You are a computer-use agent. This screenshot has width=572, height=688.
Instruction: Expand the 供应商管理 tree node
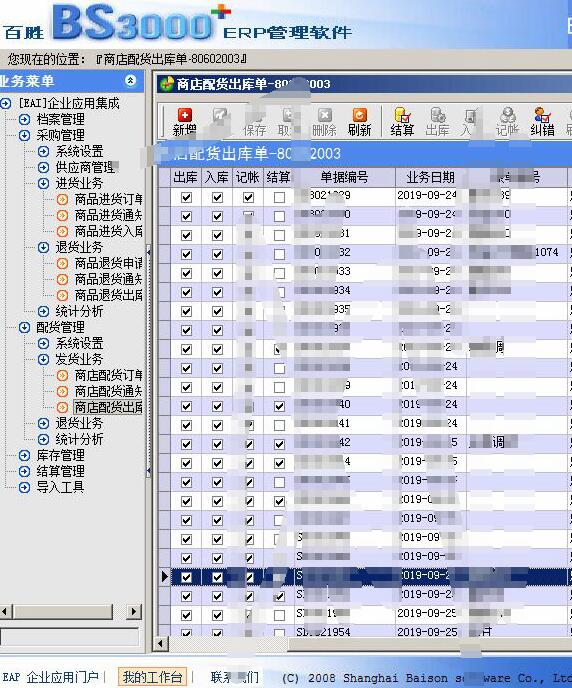(43, 168)
